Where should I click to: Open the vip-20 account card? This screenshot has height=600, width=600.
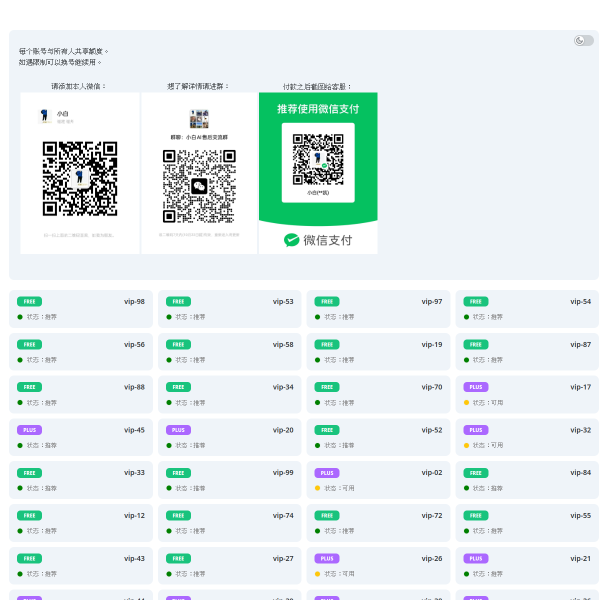230,437
